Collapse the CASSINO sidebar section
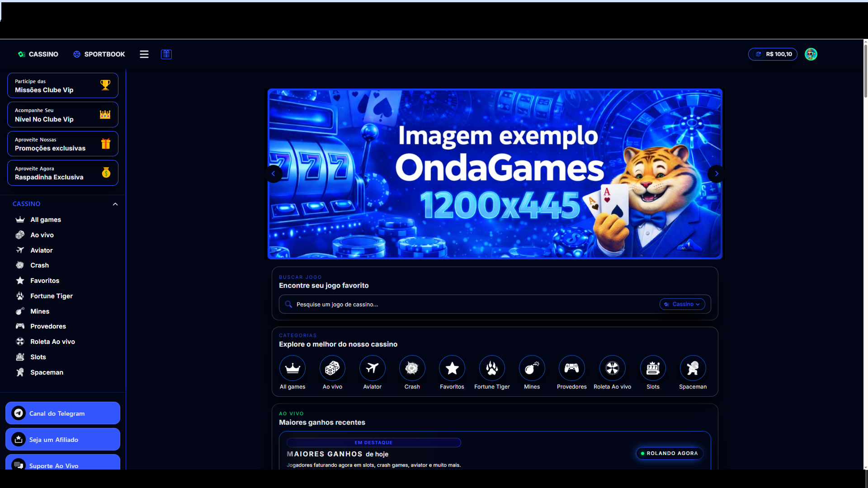Screen dimensions: 868x488 [115, 204]
